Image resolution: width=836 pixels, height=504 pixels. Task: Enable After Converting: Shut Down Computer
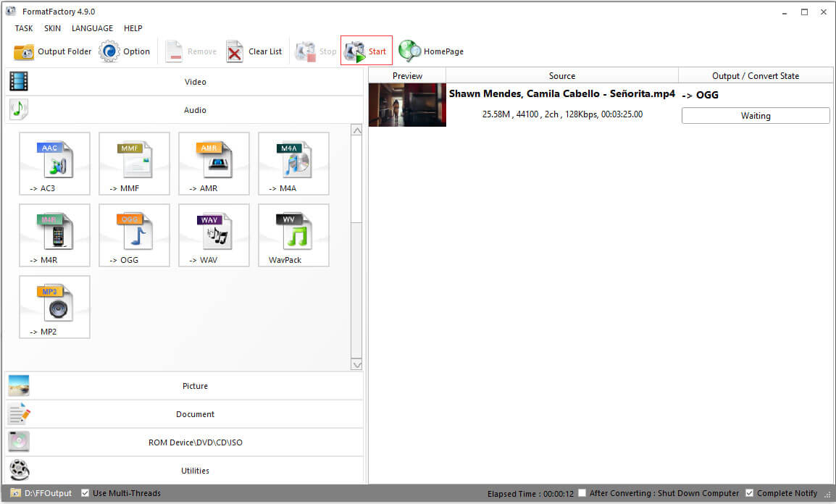[x=582, y=493]
